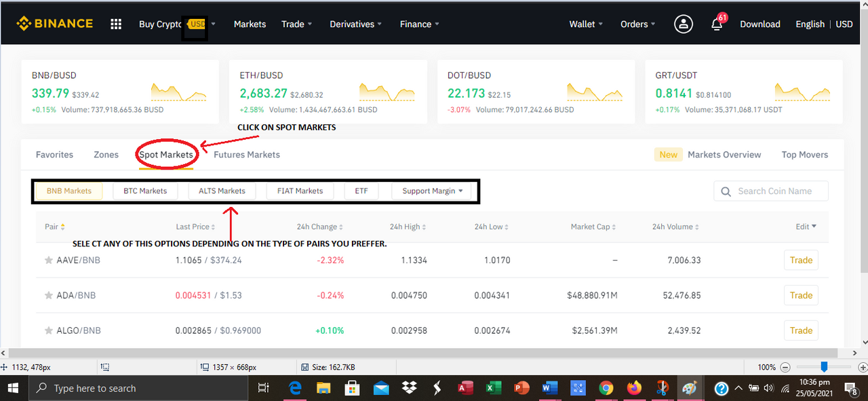Add AAVE/BNB to favorites with star
This screenshot has height=401, width=868.
[48, 261]
